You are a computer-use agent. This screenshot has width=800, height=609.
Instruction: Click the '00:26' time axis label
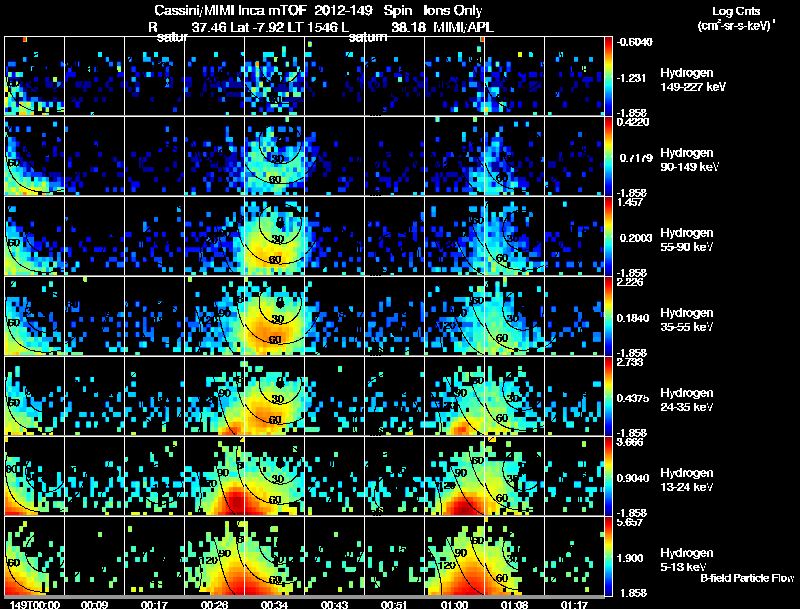point(214,604)
